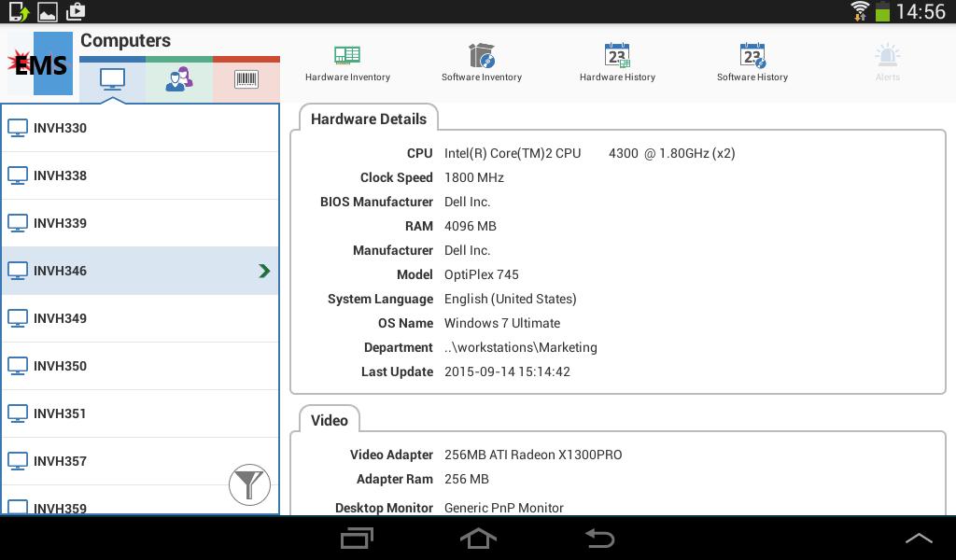This screenshot has height=560, width=956.
Task: Tap the EMS logo
Action: coord(40,63)
